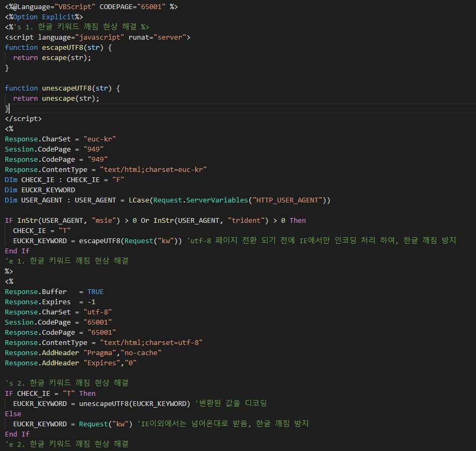This screenshot has height=451, width=476.
Task: Click Session.CodePage = "949" line
Action: (54, 149)
